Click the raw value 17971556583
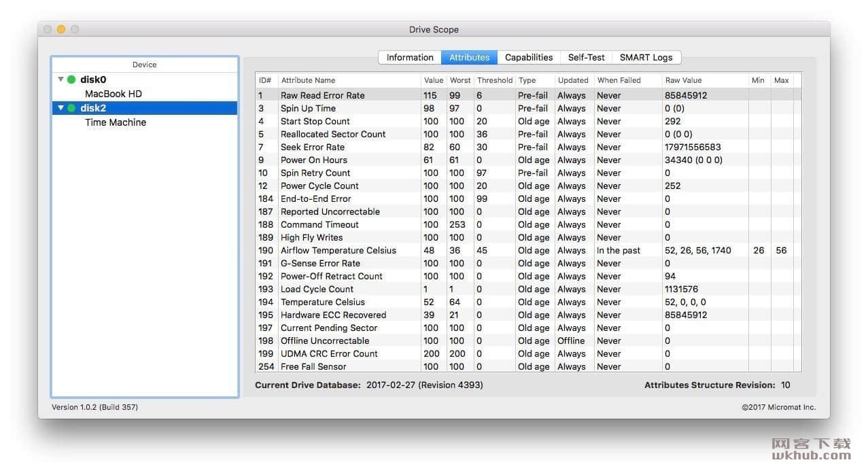Viewport: 868px width, 473px height. pyautogui.click(x=693, y=147)
